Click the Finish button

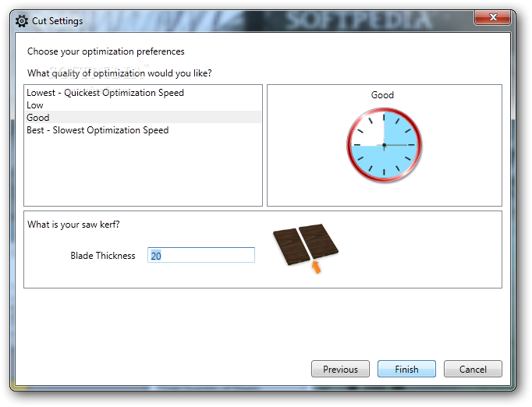406,369
